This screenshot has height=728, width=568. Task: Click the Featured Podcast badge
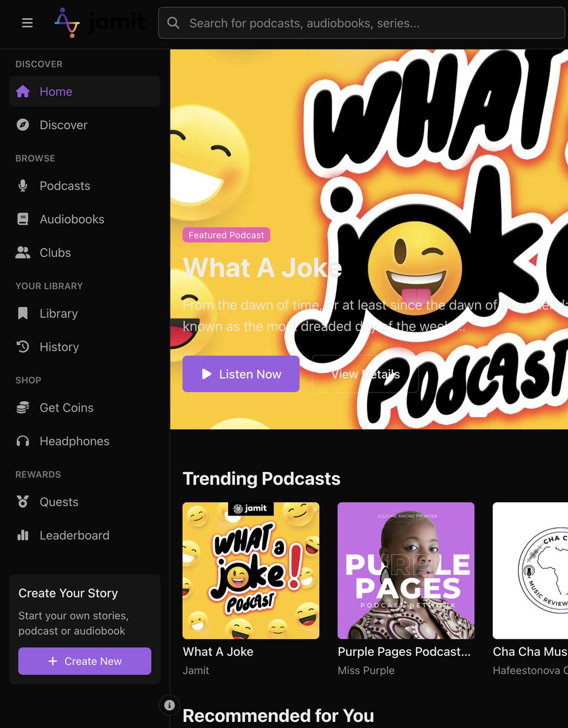(226, 235)
